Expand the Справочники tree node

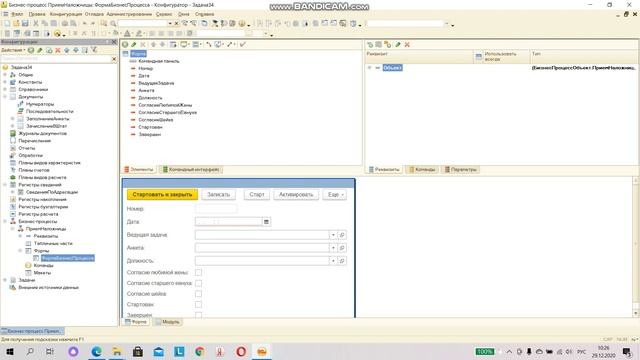[5, 89]
